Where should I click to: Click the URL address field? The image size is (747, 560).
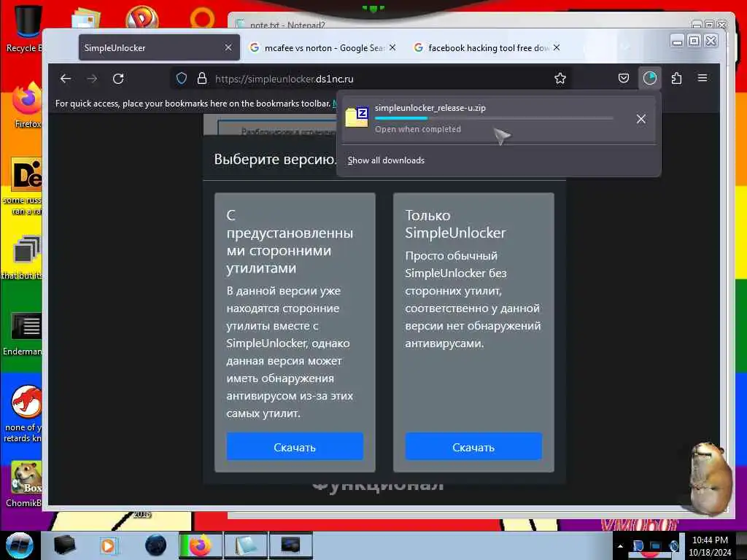pyautogui.click(x=371, y=79)
